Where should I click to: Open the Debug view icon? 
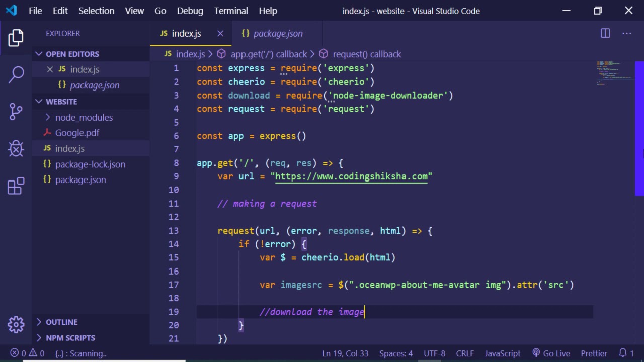click(16, 148)
